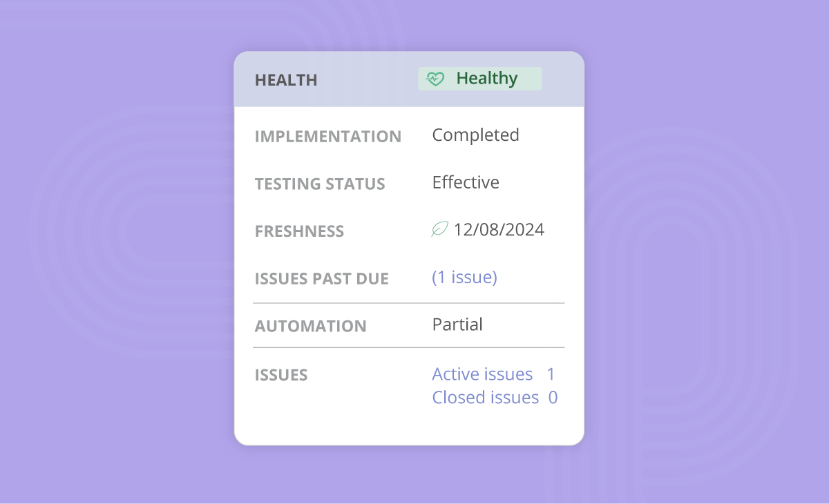Click the active issues count of 1

coord(551,374)
